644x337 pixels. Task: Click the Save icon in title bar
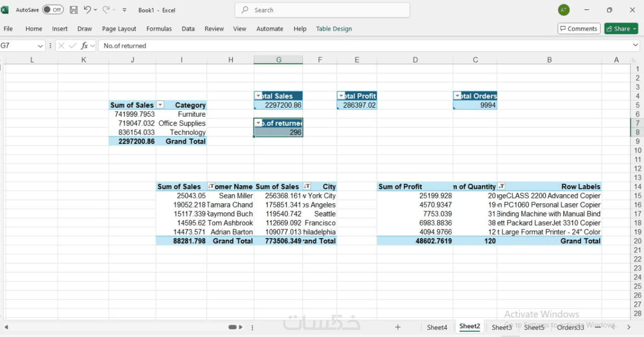tap(74, 10)
